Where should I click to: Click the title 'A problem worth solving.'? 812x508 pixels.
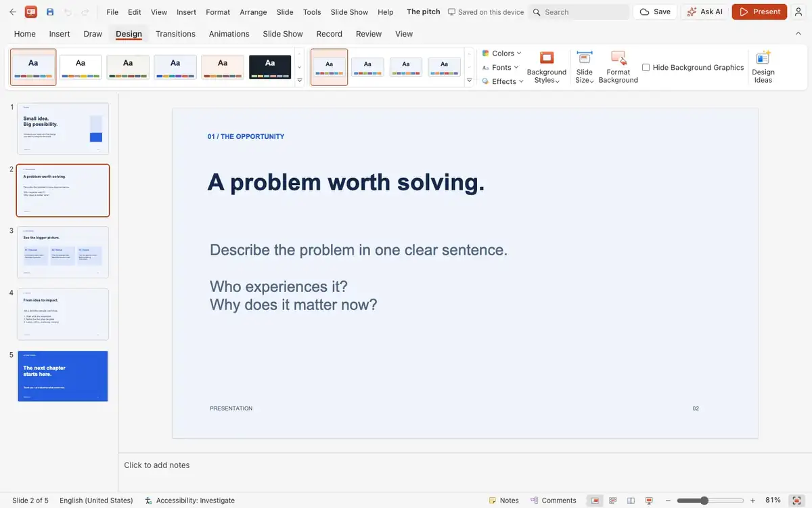346,182
